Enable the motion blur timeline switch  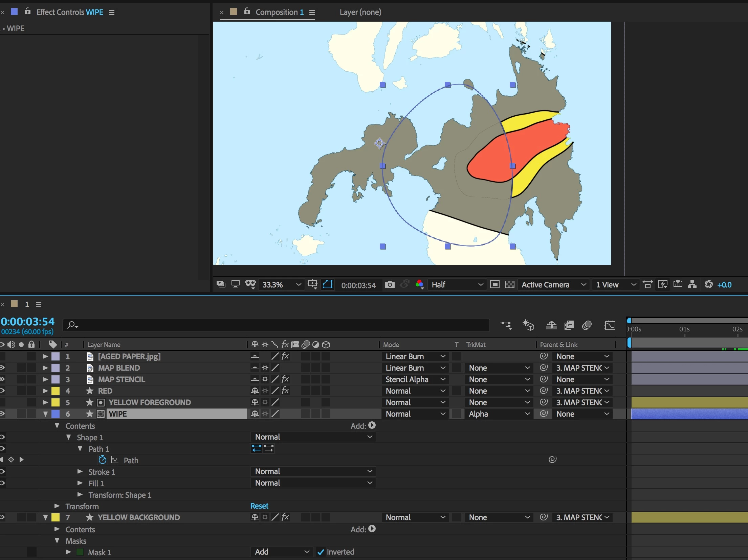click(x=587, y=325)
